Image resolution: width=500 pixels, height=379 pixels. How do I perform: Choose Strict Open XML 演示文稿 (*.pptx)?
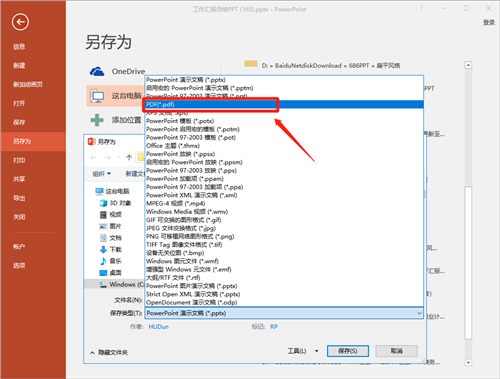[284, 294]
